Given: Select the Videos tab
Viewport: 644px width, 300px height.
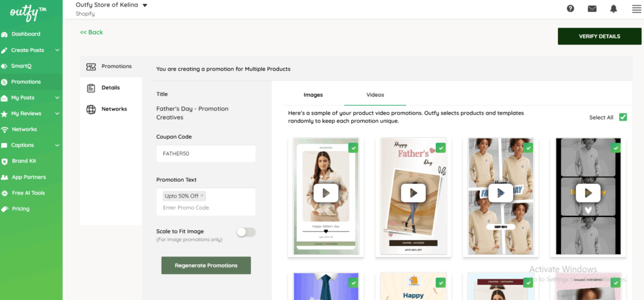Looking at the screenshot, I should pos(375,95).
